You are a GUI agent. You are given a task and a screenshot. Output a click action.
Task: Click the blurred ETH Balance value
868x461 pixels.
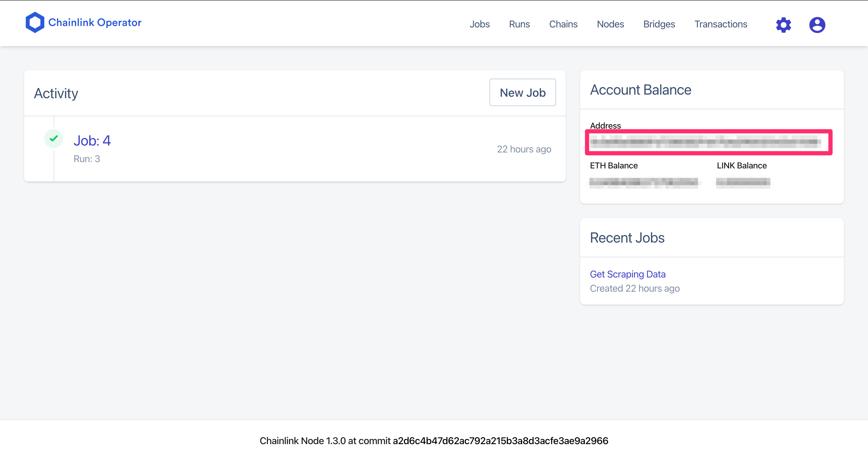[x=643, y=183]
